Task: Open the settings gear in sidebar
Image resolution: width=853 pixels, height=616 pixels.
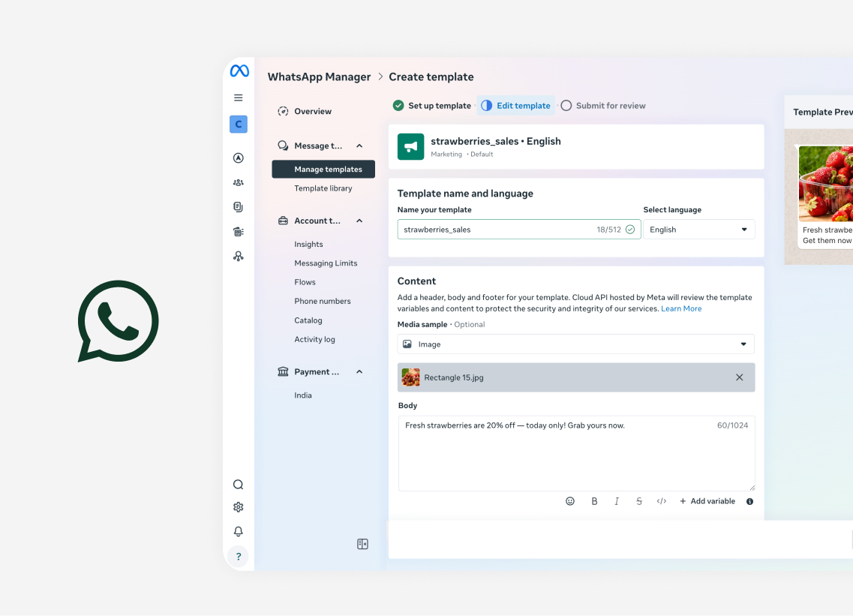Action: pyautogui.click(x=239, y=507)
